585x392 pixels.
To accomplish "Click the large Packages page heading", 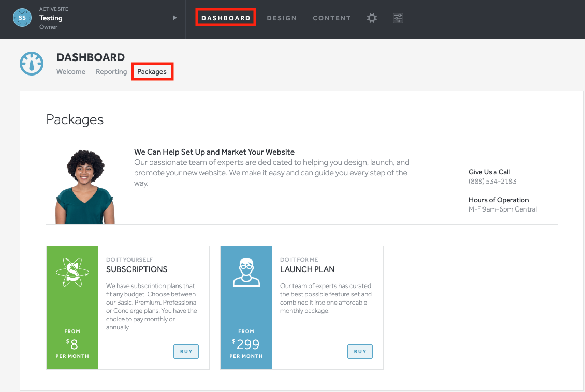I will [75, 119].
